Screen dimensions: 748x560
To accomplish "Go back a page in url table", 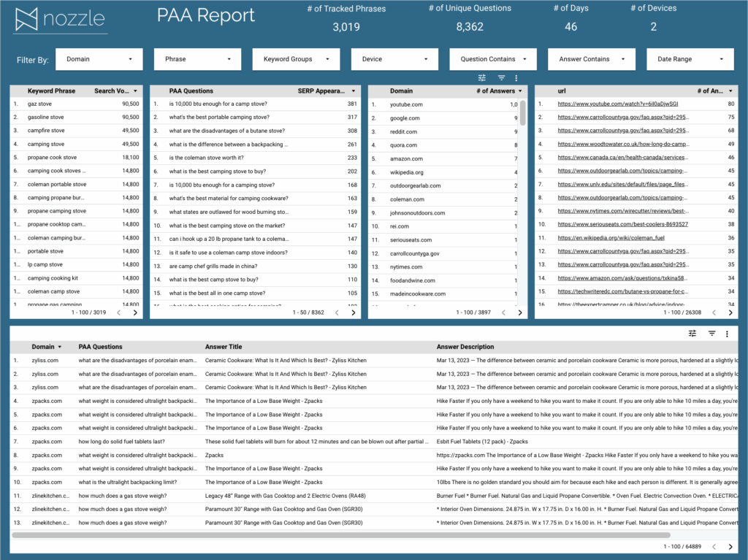I will 714,312.
